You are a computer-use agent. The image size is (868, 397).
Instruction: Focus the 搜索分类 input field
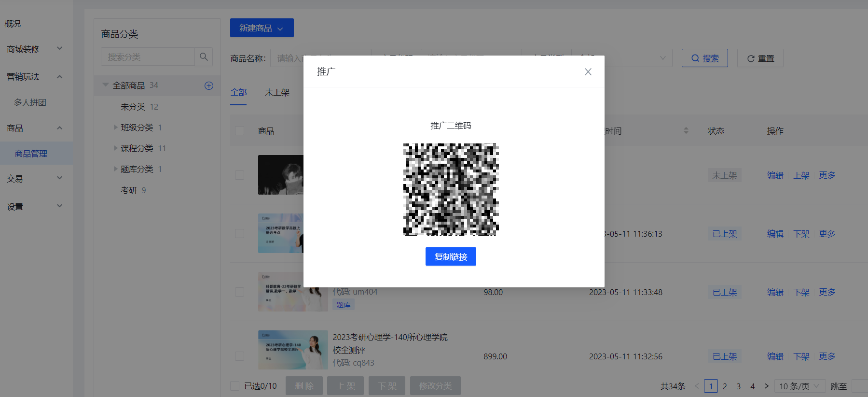148,57
